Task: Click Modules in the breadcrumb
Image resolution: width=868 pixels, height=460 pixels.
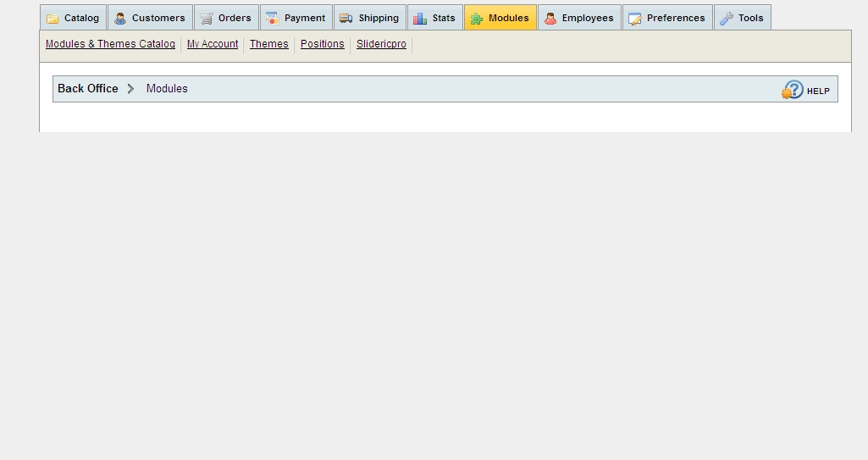Action: (167, 89)
